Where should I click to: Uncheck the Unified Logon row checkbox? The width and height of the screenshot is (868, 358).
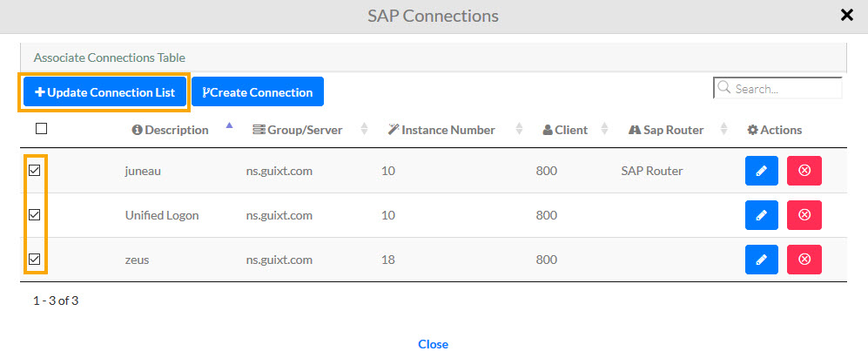[x=35, y=214]
